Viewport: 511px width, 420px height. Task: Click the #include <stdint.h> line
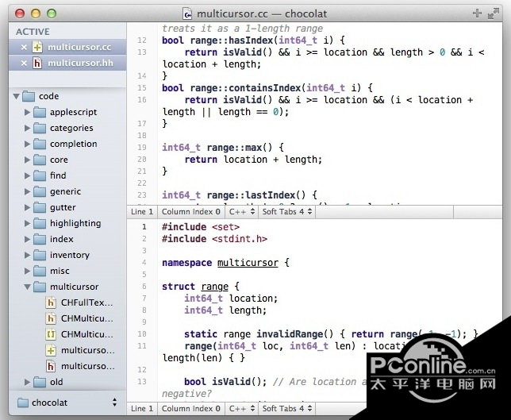click(x=214, y=239)
